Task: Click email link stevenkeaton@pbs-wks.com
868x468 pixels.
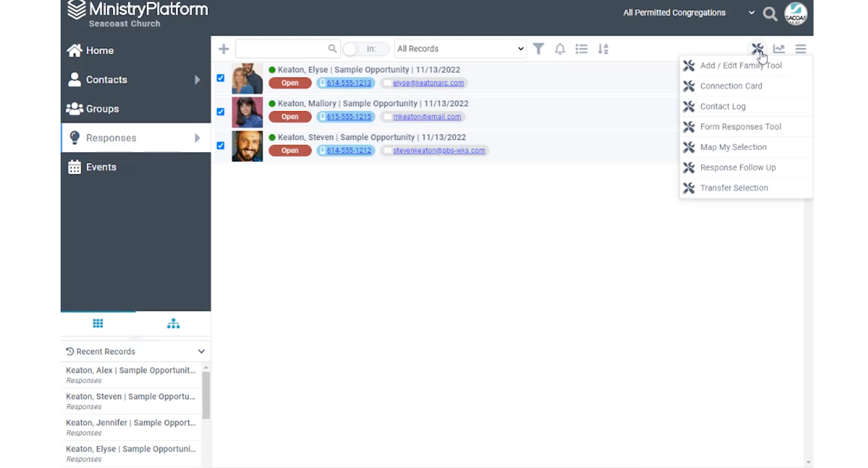Action: tap(439, 150)
